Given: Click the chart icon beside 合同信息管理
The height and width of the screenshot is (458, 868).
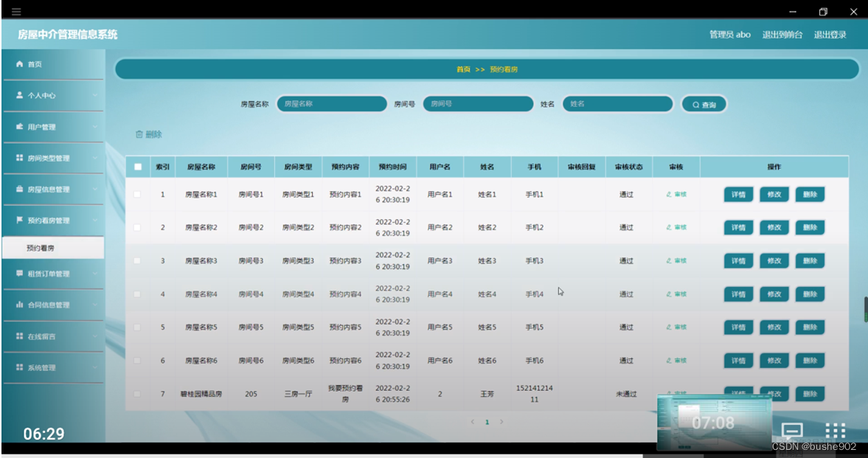Looking at the screenshot, I should click(x=20, y=305).
